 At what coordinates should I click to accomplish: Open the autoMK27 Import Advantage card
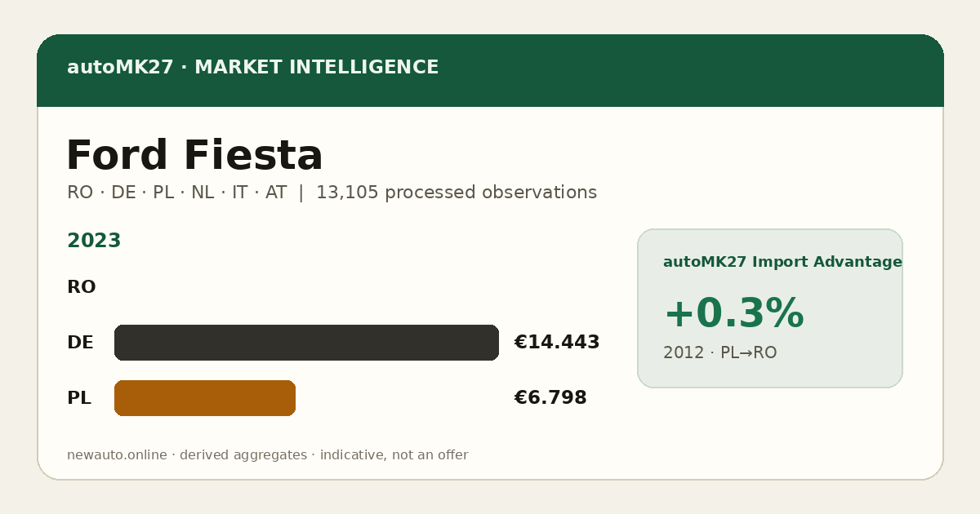(770, 308)
